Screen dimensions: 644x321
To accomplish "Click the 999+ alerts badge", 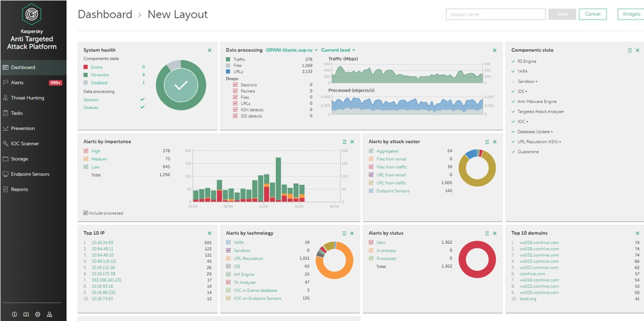I will (55, 83).
